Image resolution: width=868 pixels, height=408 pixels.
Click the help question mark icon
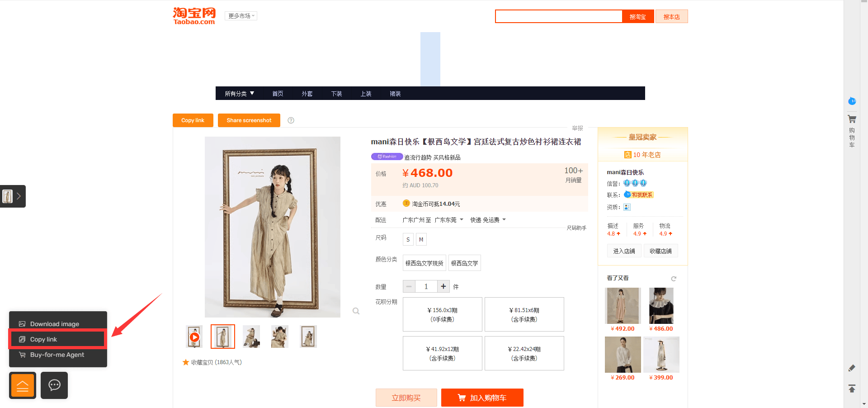click(291, 120)
